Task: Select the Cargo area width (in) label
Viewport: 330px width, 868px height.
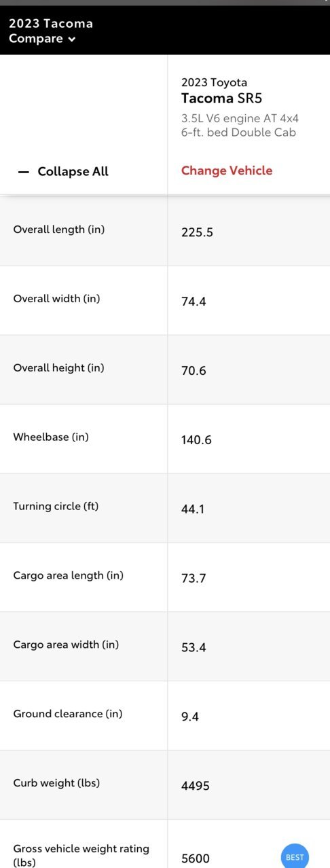Action: (x=66, y=645)
